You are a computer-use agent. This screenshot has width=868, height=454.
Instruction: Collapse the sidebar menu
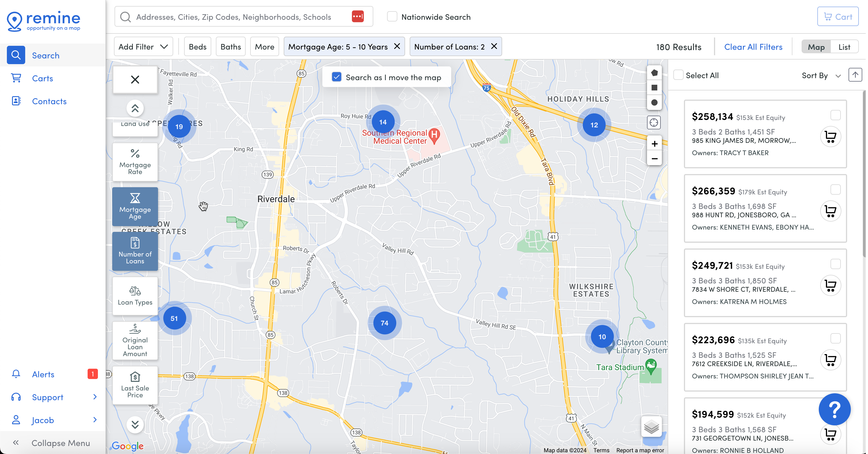53,443
